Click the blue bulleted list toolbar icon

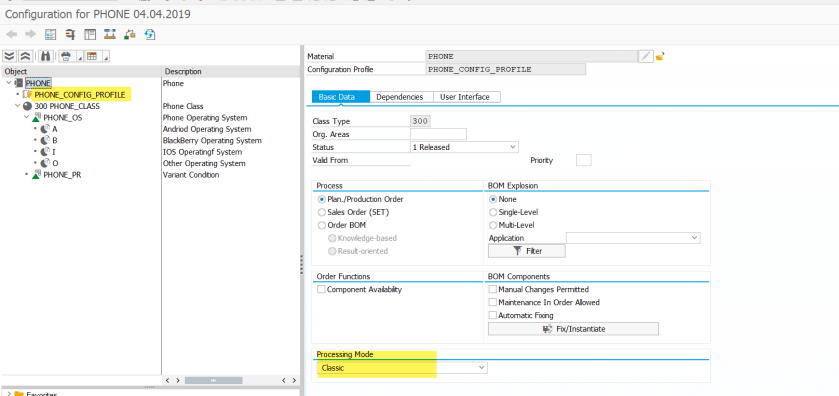click(51, 35)
